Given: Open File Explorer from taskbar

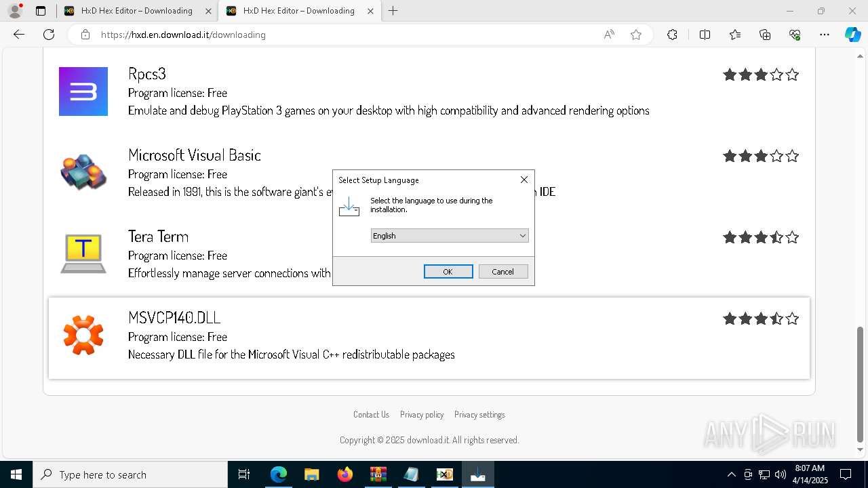Looking at the screenshot, I should pos(312,474).
